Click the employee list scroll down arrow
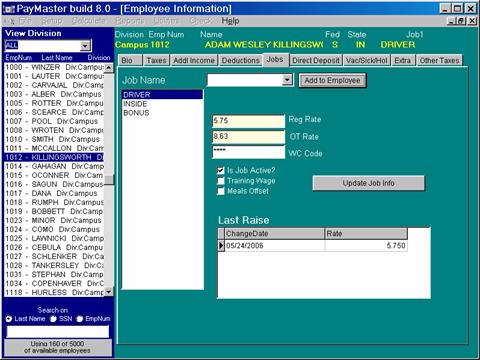This screenshot has width=480, height=360. click(x=109, y=292)
